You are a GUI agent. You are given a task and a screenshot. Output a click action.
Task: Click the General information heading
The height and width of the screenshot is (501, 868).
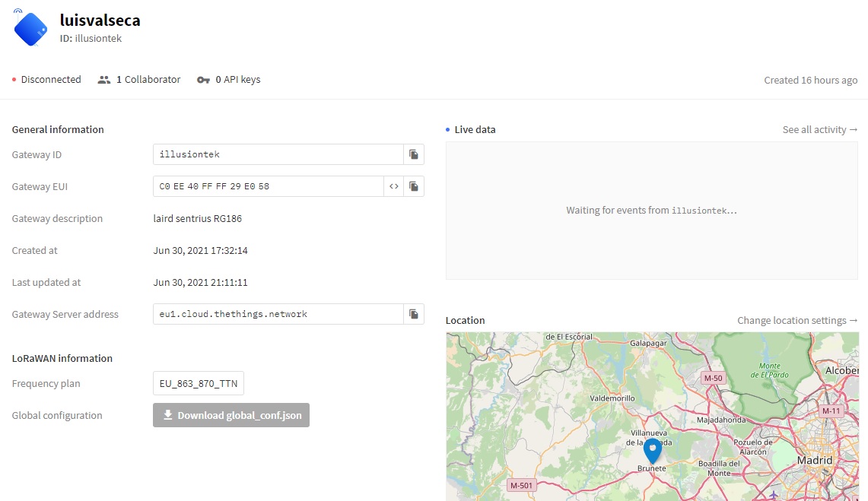[58, 129]
